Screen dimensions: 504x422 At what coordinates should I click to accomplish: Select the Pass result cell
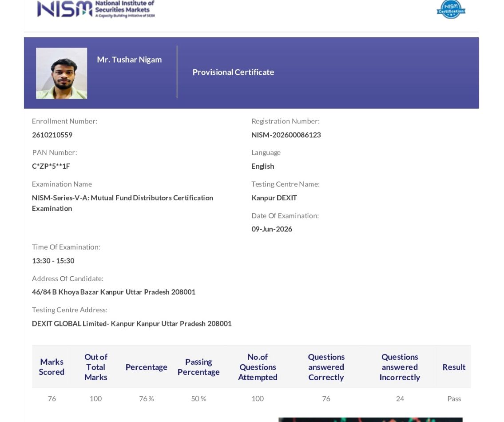[x=454, y=399]
